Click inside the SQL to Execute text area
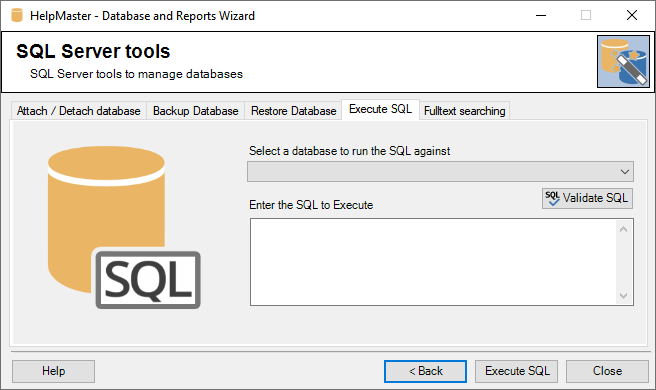 (433, 262)
